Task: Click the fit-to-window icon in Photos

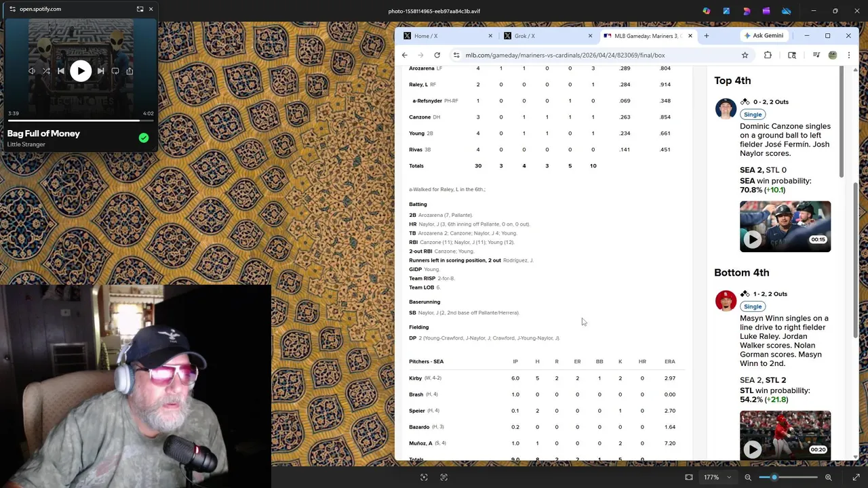Action: (689, 477)
